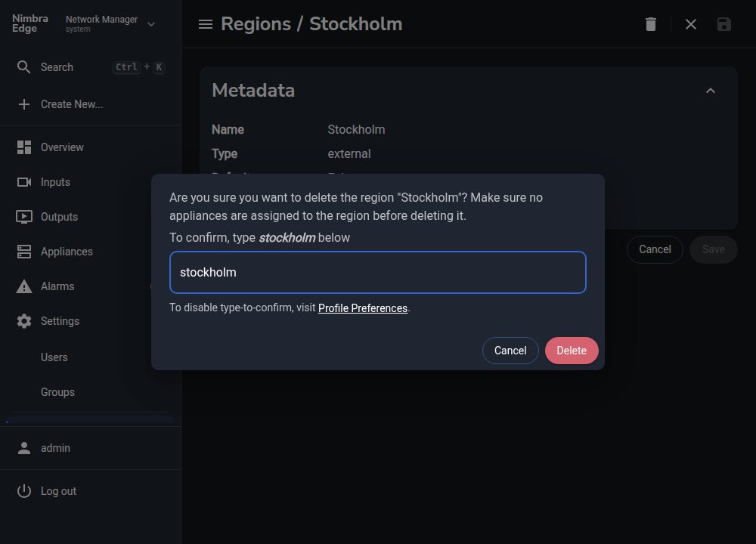Open the Users settings subitem
This screenshot has height=544, width=756.
[54, 357]
